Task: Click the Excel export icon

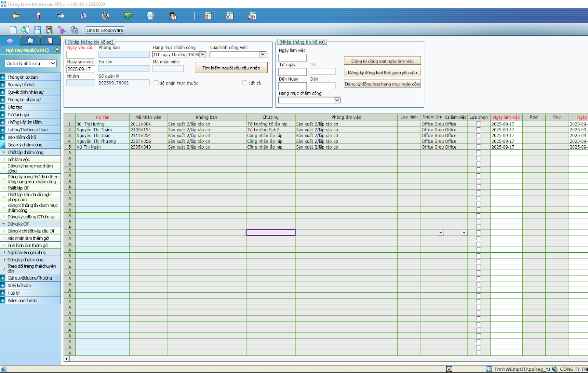Action: click(x=128, y=16)
